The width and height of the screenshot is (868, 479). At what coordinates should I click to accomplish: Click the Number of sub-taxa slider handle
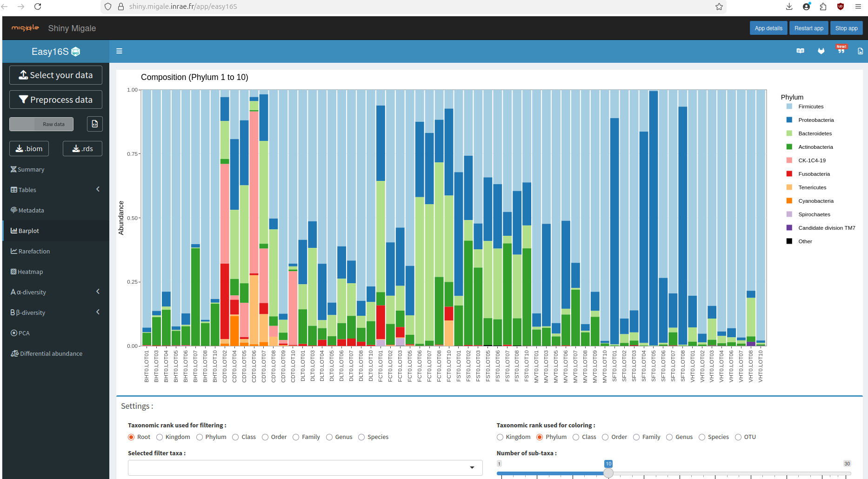[x=608, y=473]
